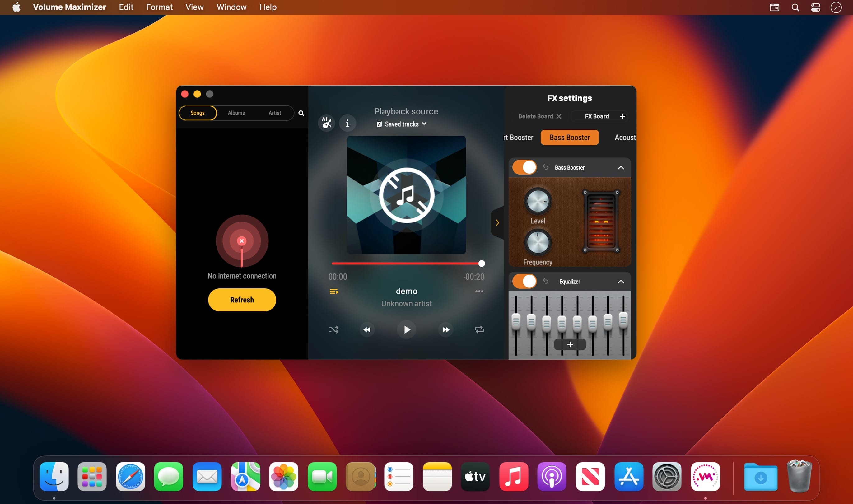
Task: Select the Songs view option
Action: [x=198, y=113]
